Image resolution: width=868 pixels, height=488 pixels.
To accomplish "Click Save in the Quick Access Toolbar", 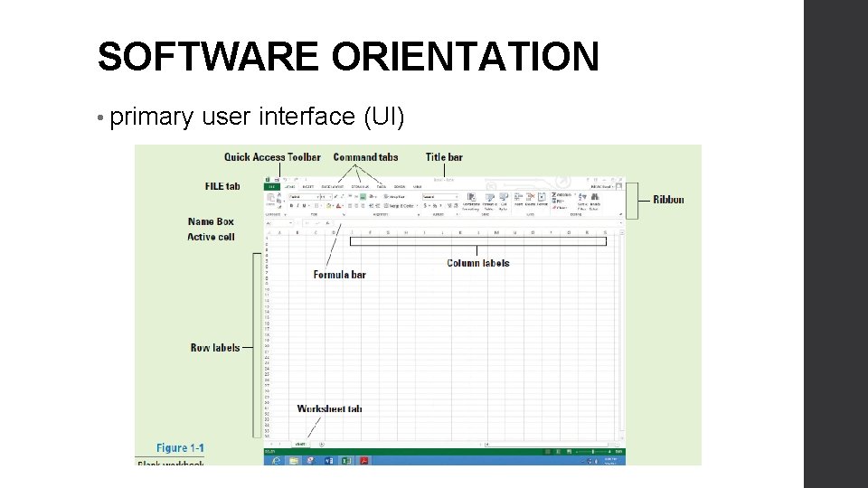I will tap(277, 180).
